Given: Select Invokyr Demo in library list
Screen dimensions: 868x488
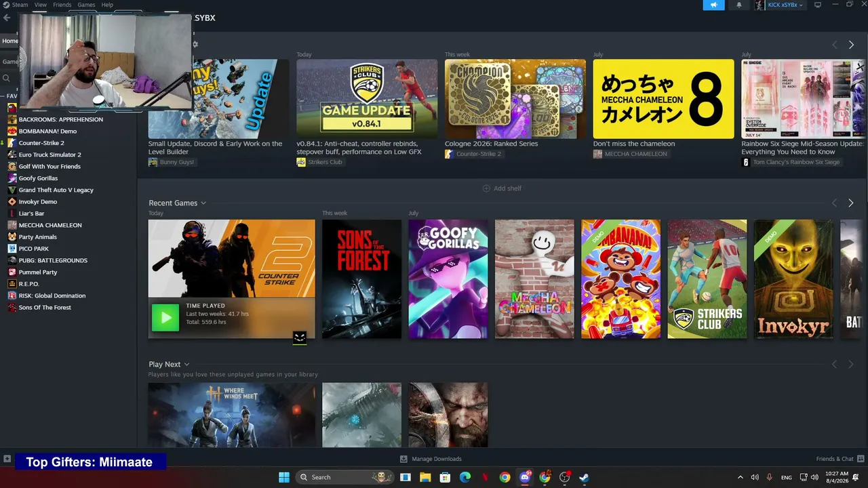Looking at the screenshot, I should coord(38,202).
